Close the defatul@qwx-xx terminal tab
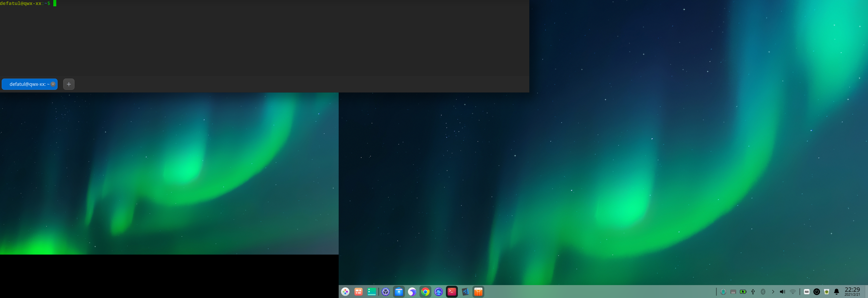 point(53,84)
